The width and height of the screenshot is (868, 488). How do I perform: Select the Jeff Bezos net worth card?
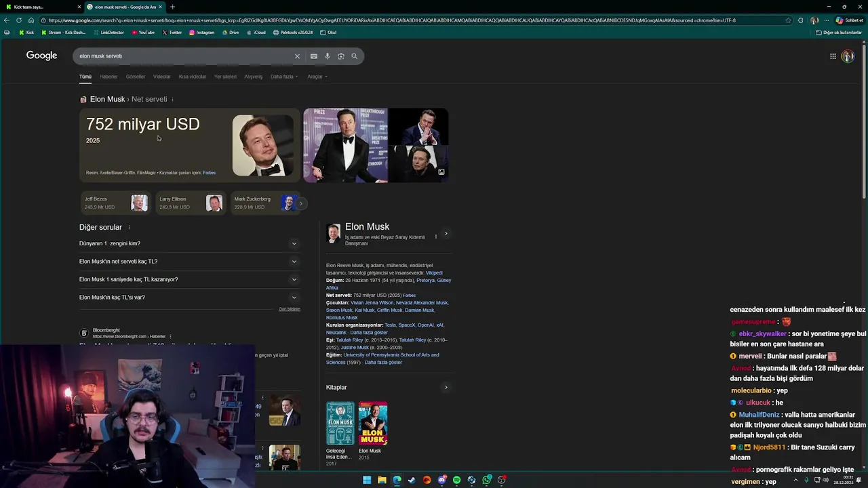[x=115, y=203]
